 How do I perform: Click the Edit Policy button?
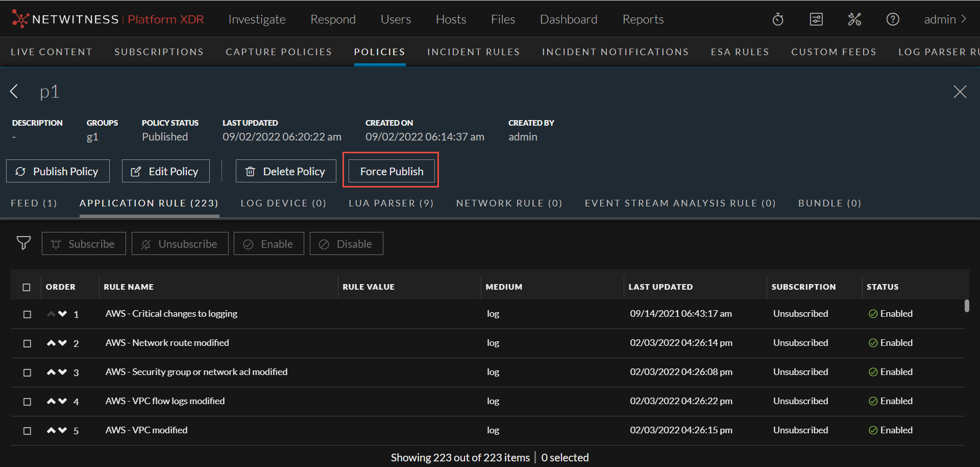click(x=165, y=171)
